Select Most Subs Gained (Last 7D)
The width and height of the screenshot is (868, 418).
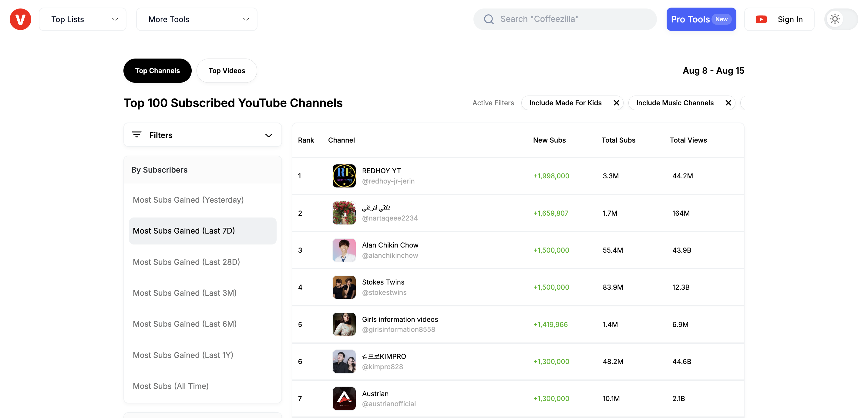point(203,231)
